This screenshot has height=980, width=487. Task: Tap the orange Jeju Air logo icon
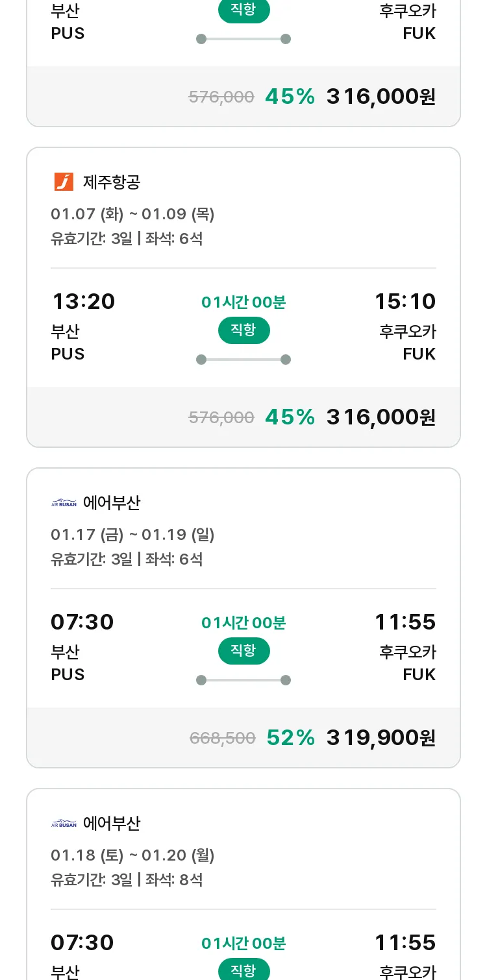(64, 182)
